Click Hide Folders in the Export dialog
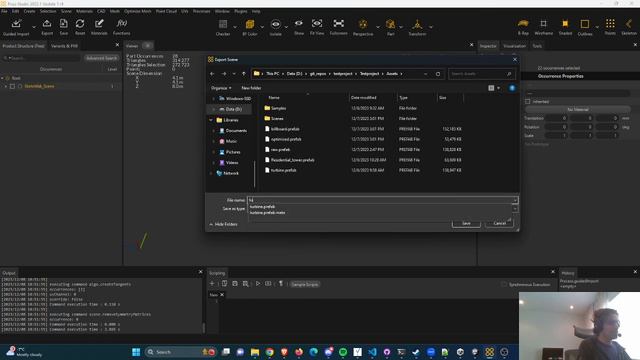Viewport: 640px width, 360px height. [x=223, y=224]
